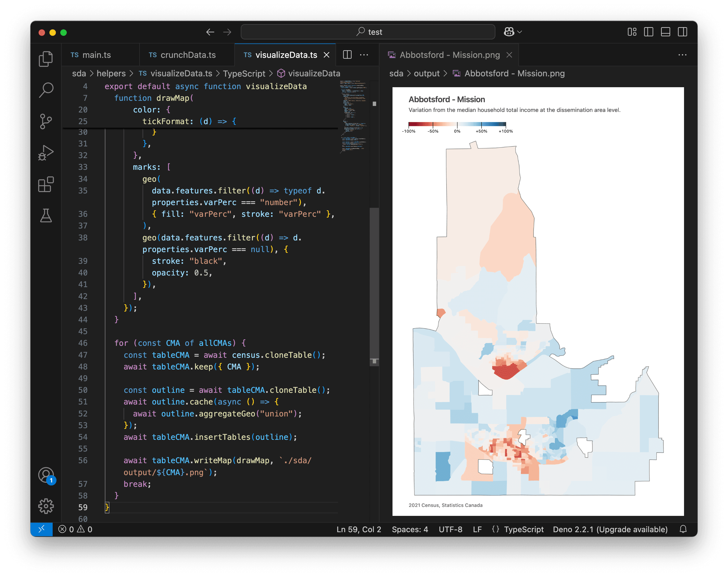Open the Search view in the activity bar
Screen dimensions: 728x577
pyautogui.click(x=46, y=90)
